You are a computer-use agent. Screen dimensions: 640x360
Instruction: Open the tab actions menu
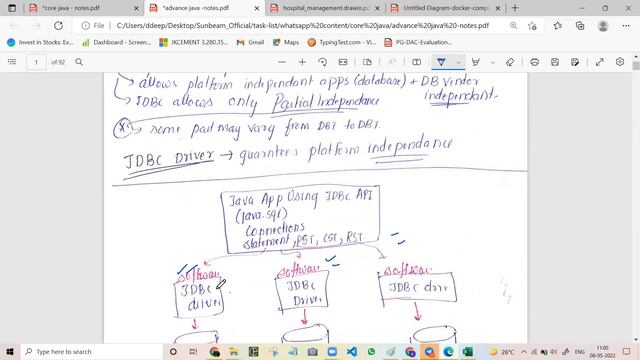pos(12,8)
